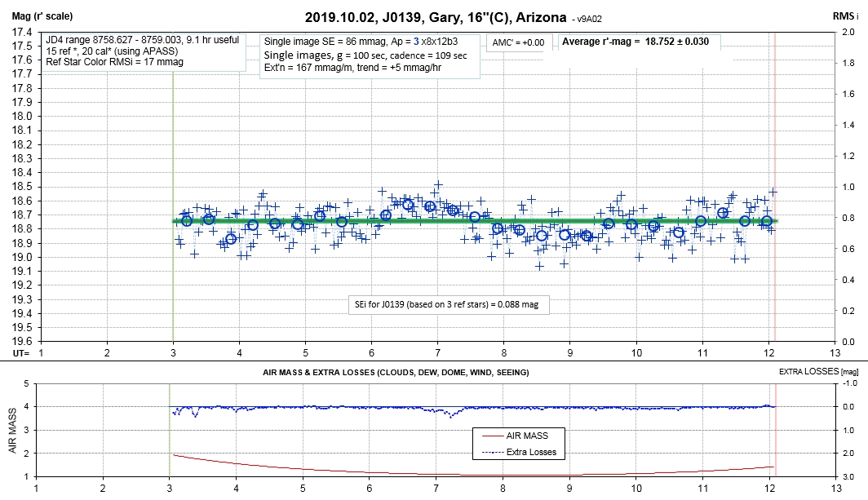Click the chart title "2019.10.02, J0139, Gary, 16''(C), Arizona"
This screenshot has width=868, height=500.
435,18
